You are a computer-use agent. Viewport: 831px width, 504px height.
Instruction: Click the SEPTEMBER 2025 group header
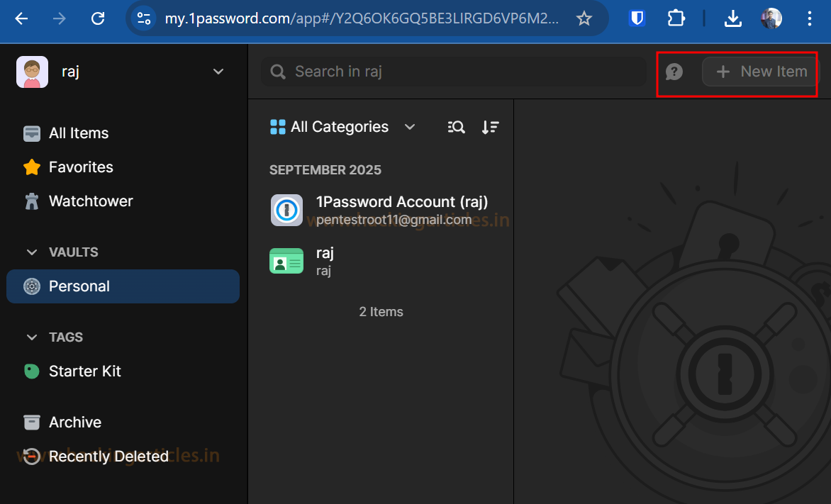coord(325,170)
